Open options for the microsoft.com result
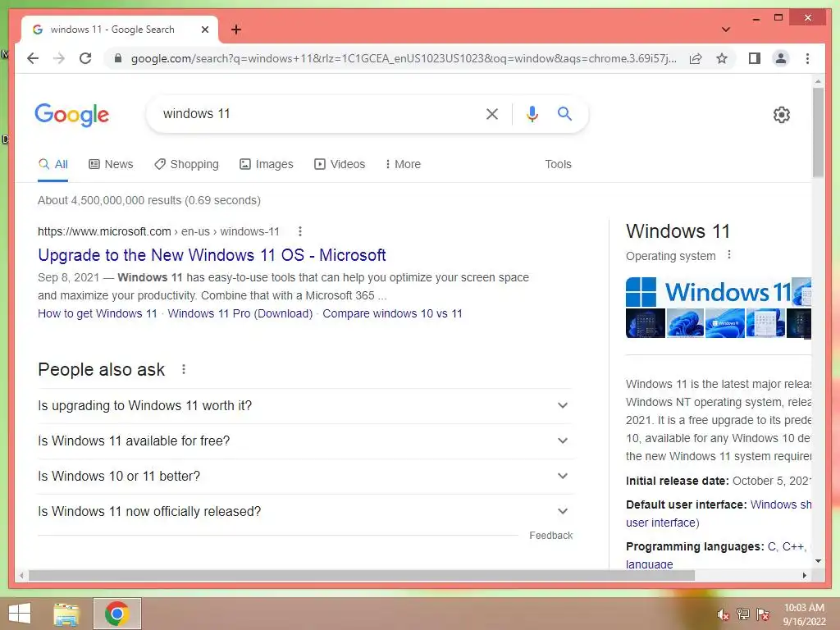 [300, 231]
